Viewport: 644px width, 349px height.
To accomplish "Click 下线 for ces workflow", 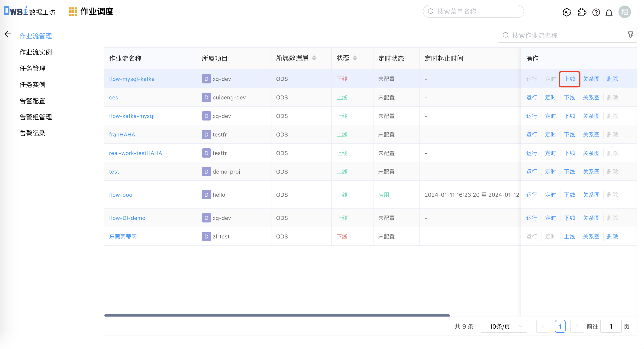I will tap(569, 97).
